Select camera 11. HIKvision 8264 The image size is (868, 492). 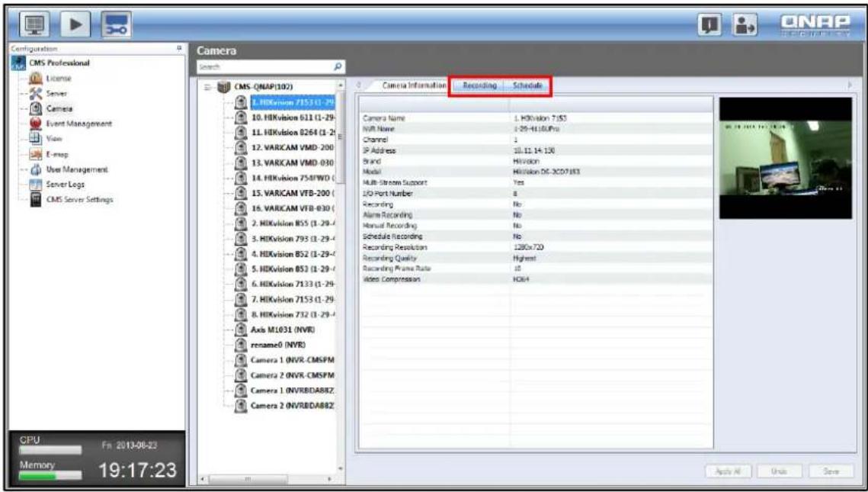click(x=293, y=133)
